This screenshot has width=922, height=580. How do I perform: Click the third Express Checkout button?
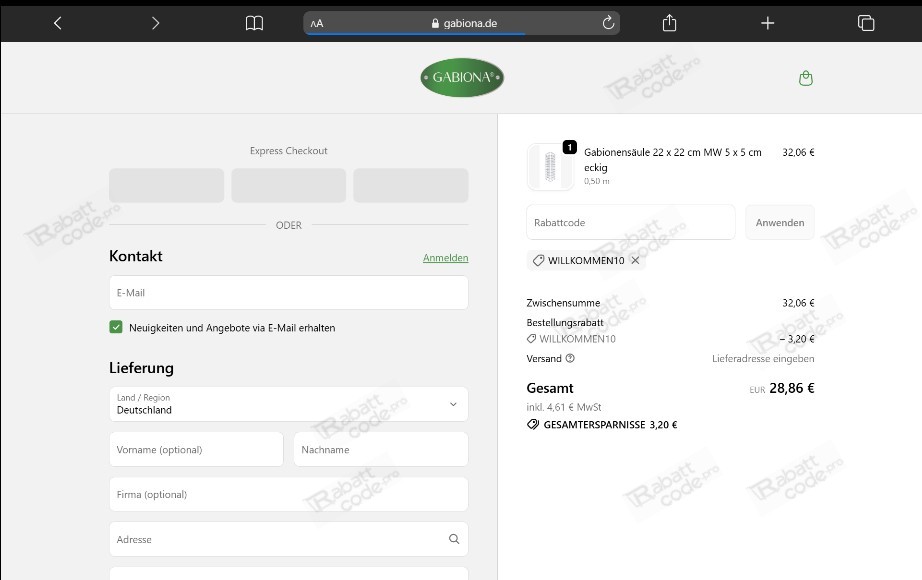(411, 185)
